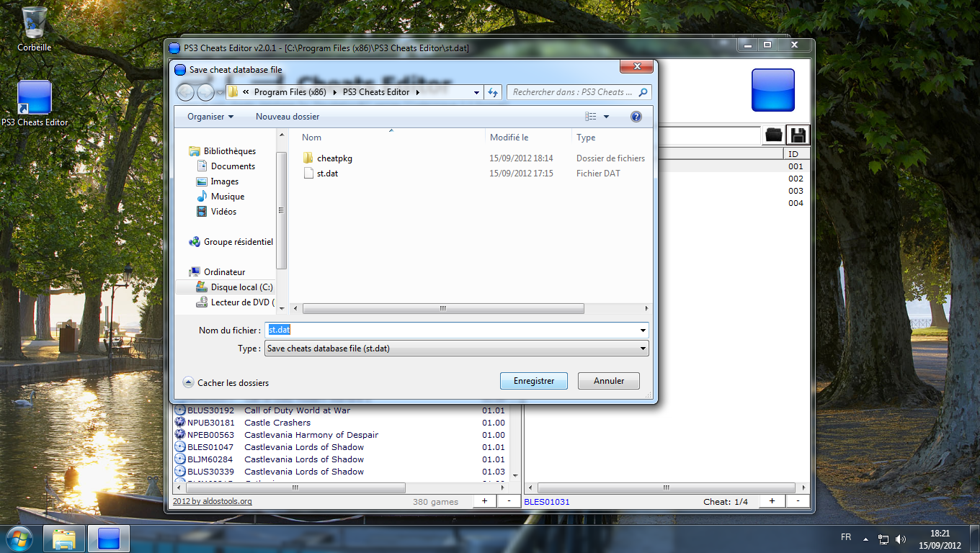Viewport: 980px width, 553px height.
Task: Click the refresh button next to address bar
Action: [x=493, y=92]
